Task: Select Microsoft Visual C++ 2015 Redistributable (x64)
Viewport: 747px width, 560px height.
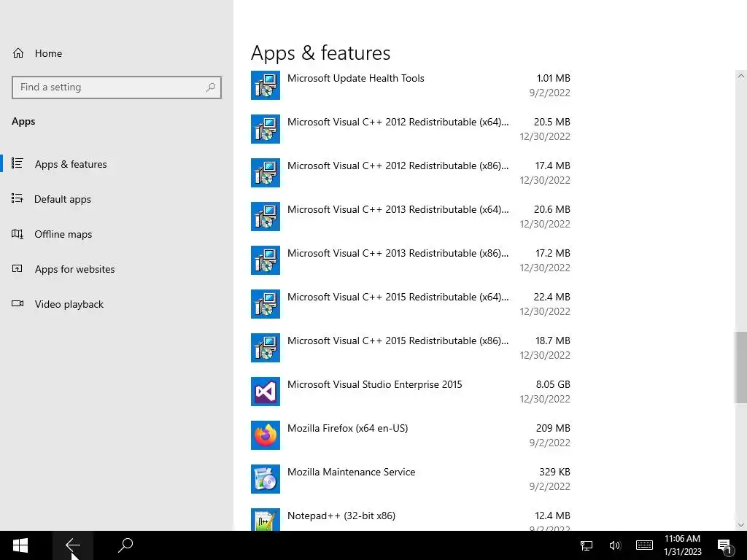Action: coord(411,304)
